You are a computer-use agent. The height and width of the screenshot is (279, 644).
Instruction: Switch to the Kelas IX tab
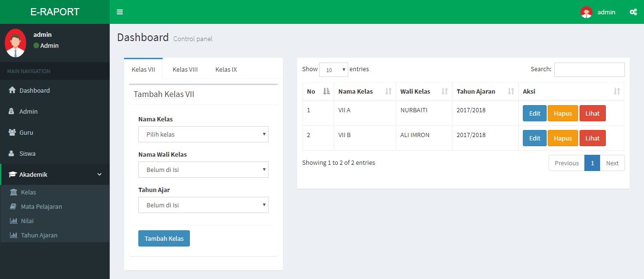click(x=226, y=69)
